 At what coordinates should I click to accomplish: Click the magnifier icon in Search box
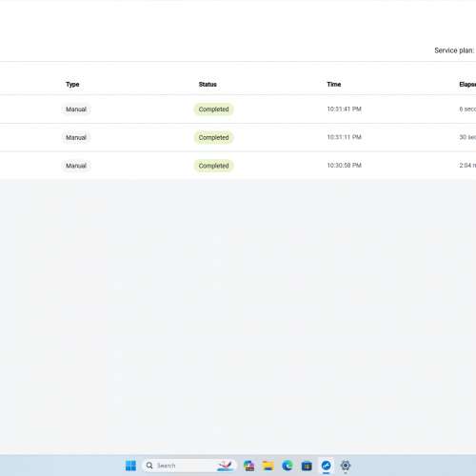coord(149,466)
